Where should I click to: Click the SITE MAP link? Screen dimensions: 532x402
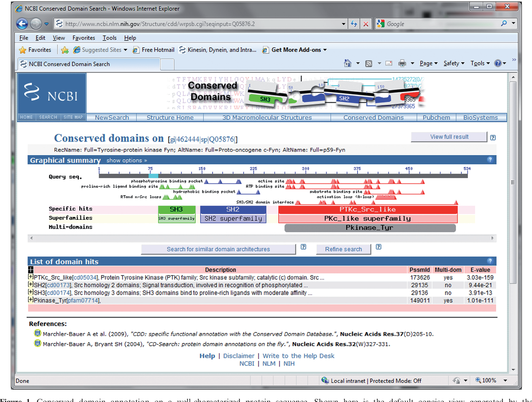point(73,117)
